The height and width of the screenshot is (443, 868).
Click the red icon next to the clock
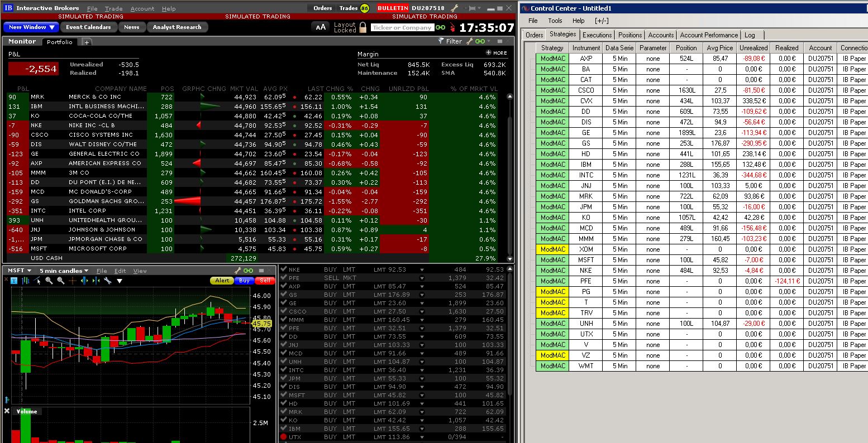pyautogui.click(x=452, y=27)
